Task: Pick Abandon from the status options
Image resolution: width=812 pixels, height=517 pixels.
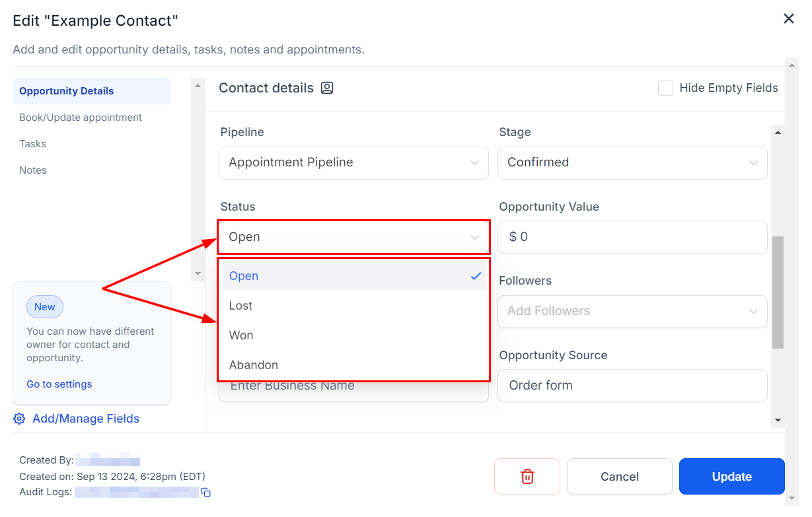Action: point(254,365)
